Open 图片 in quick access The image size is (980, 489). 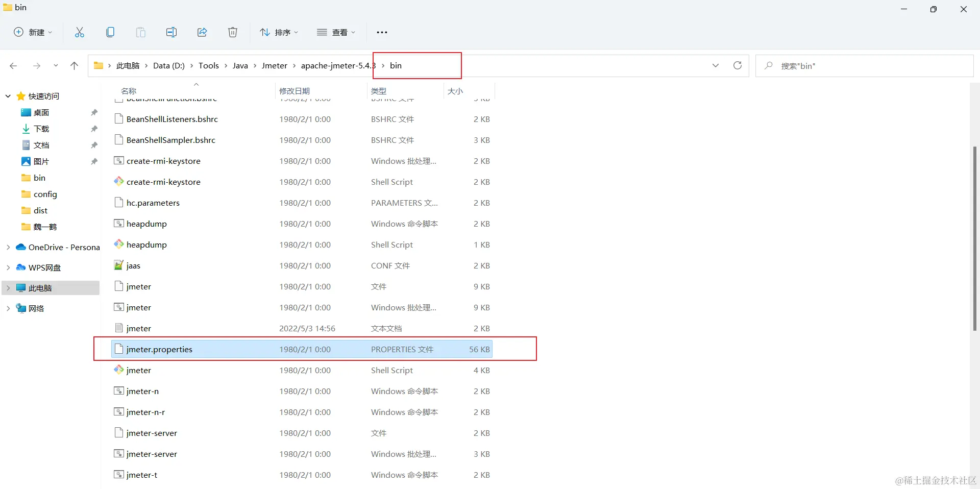pos(41,161)
